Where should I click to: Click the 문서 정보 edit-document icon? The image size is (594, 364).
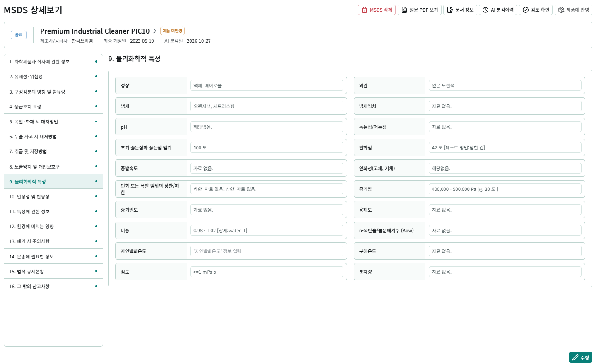tap(450, 10)
